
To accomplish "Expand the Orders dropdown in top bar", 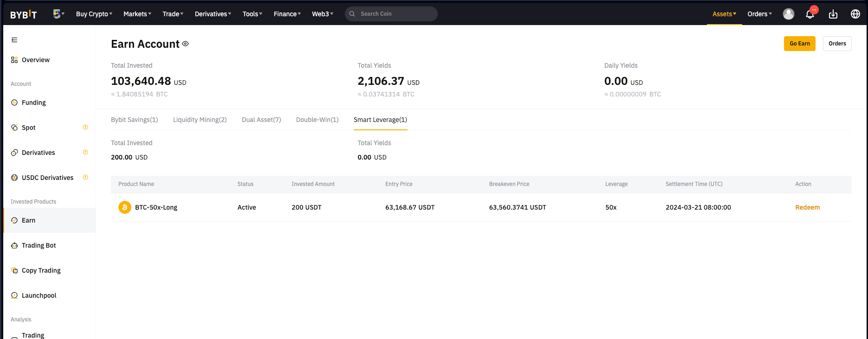I will (x=760, y=14).
